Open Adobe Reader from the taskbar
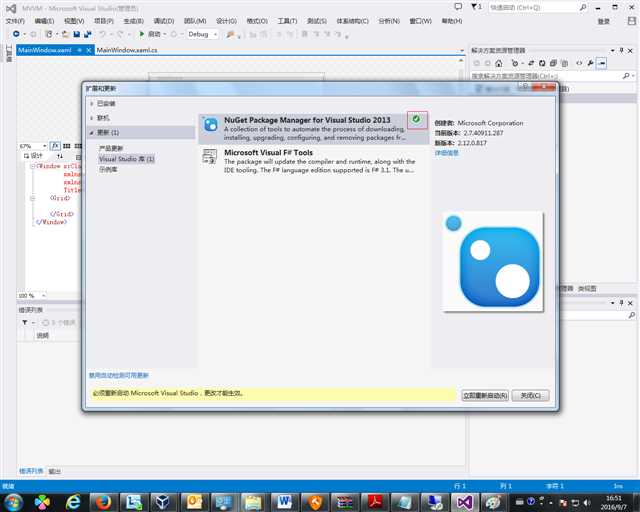Screen dimensions: 640x512 pyautogui.click(x=375, y=502)
